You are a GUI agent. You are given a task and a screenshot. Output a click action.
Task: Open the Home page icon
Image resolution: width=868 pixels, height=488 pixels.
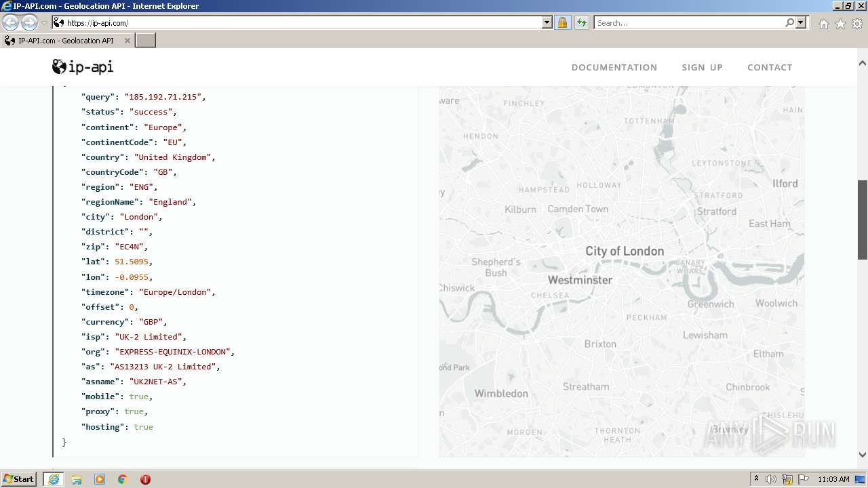pyautogui.click(x=823, y=24)
